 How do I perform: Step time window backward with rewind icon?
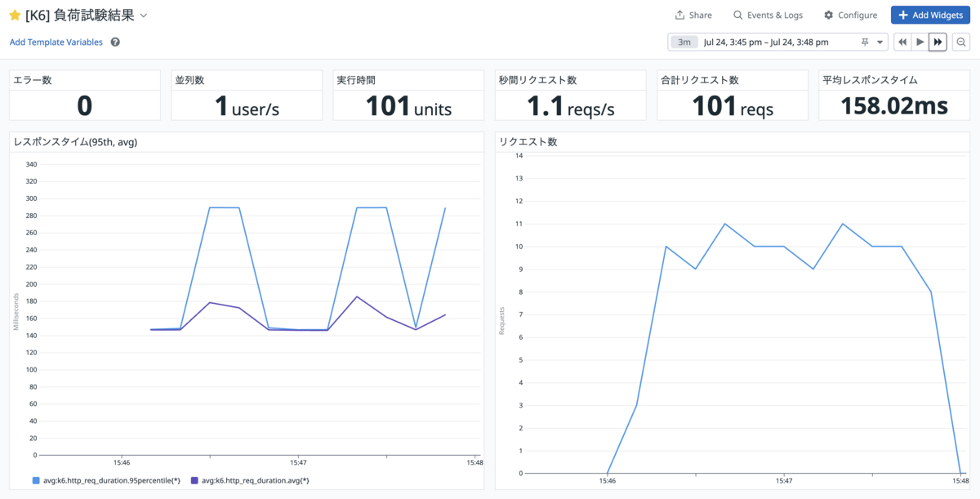(902, 42)
